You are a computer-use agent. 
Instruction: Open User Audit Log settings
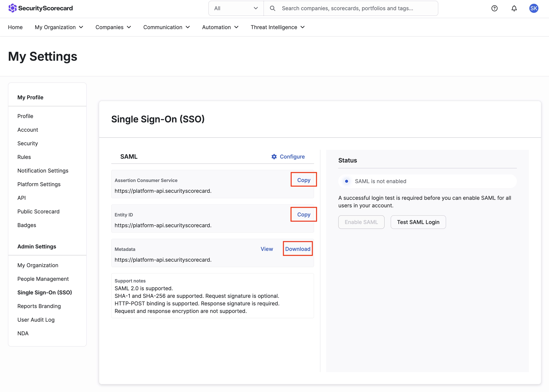pos(36,320)
